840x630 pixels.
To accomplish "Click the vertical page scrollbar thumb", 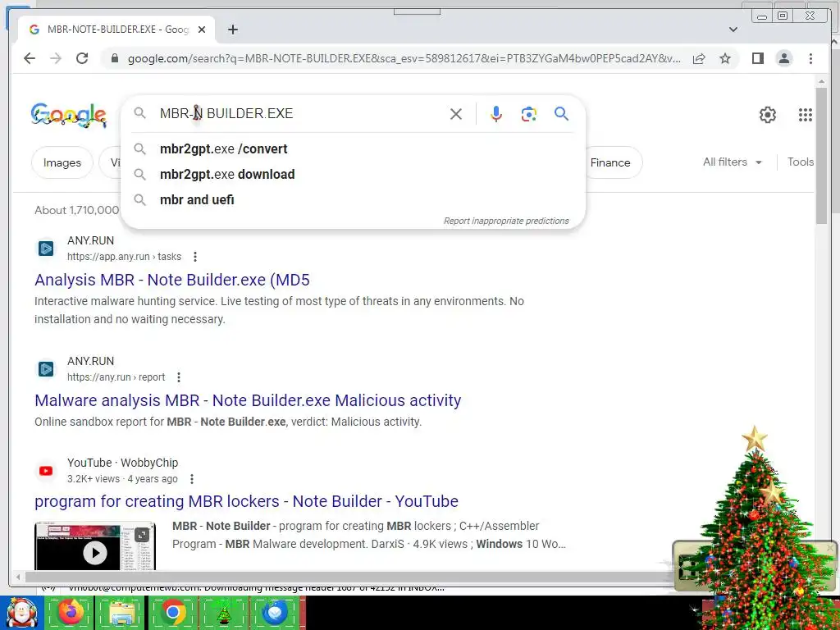I will coord(821,155).
